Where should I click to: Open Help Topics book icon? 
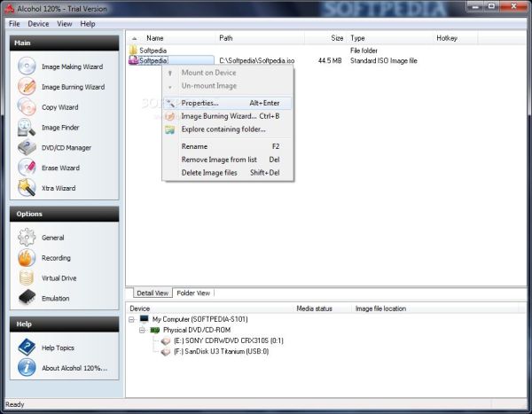[27, 348]
